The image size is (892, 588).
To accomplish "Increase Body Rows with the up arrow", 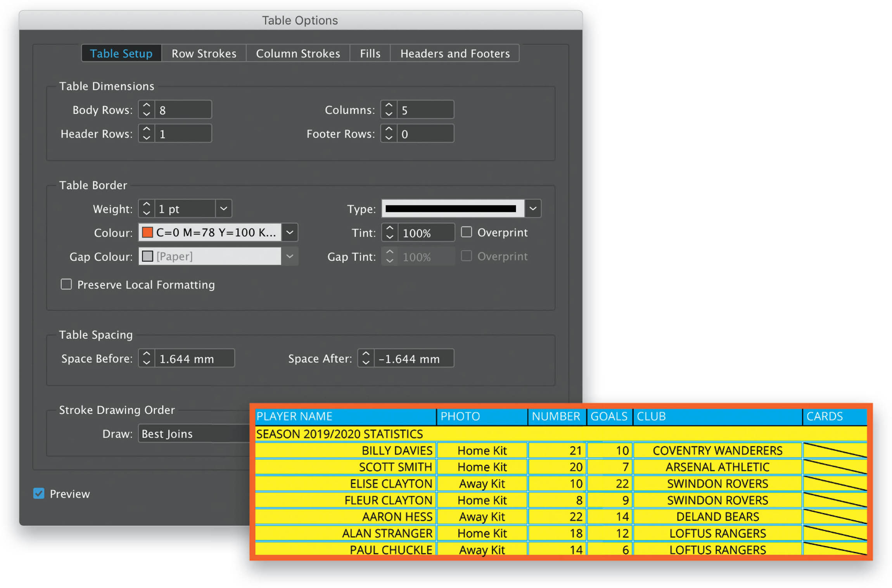I will 146,105.
